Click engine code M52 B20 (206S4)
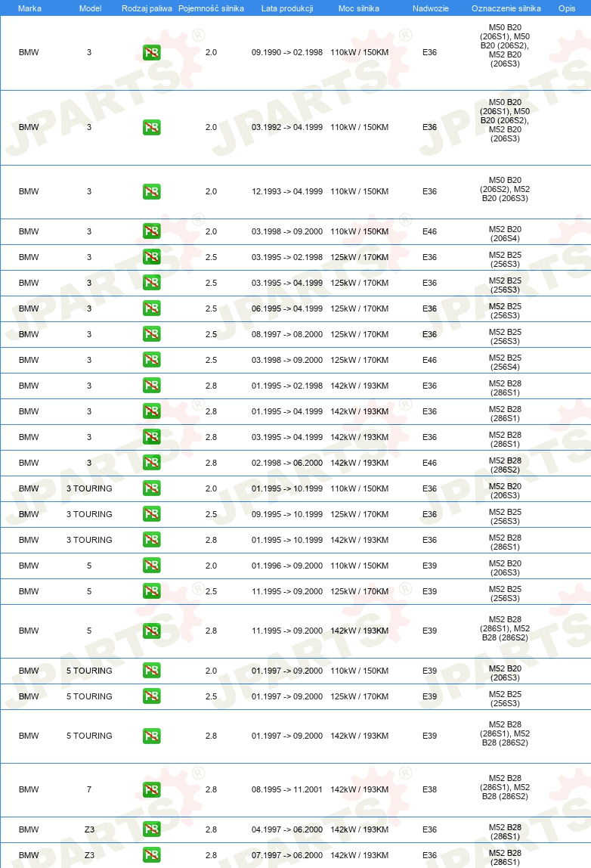 tap(506, 234)
